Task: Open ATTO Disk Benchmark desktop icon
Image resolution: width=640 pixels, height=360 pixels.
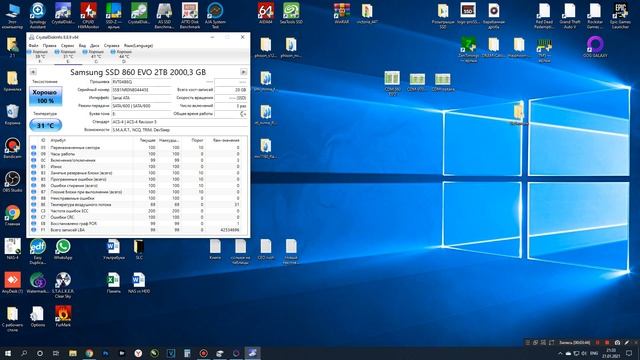Action: click(x=189, y=16)
